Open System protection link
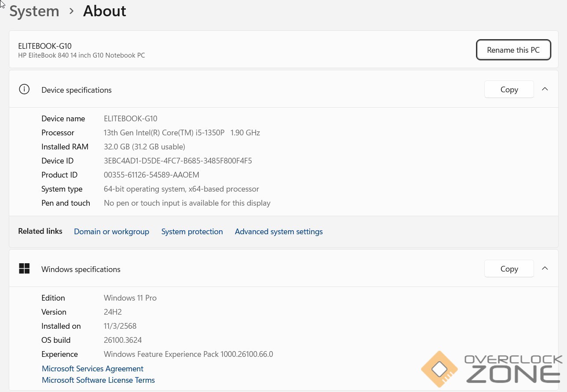567x392 pixels. 192,232
